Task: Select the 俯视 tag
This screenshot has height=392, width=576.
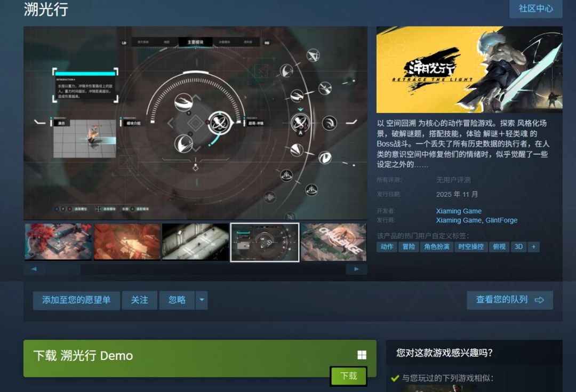Action: pyautogui.click(x=499, y=247)
